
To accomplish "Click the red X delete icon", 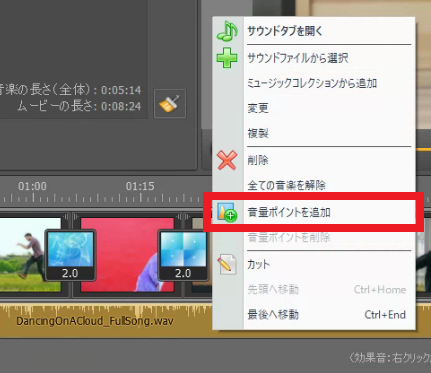I will 227,160.
